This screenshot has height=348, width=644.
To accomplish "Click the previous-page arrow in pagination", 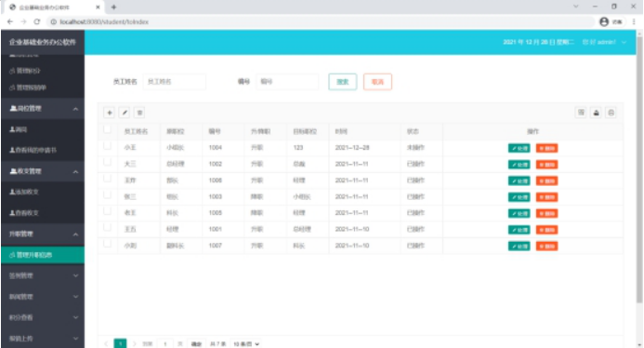I will point(106,344).
